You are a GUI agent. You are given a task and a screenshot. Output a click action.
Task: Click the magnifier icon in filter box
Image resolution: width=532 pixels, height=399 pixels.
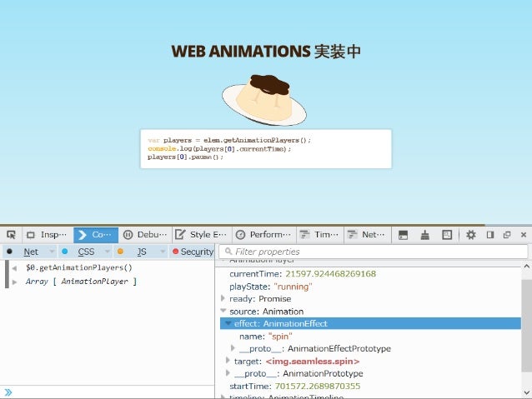(228, 252)
